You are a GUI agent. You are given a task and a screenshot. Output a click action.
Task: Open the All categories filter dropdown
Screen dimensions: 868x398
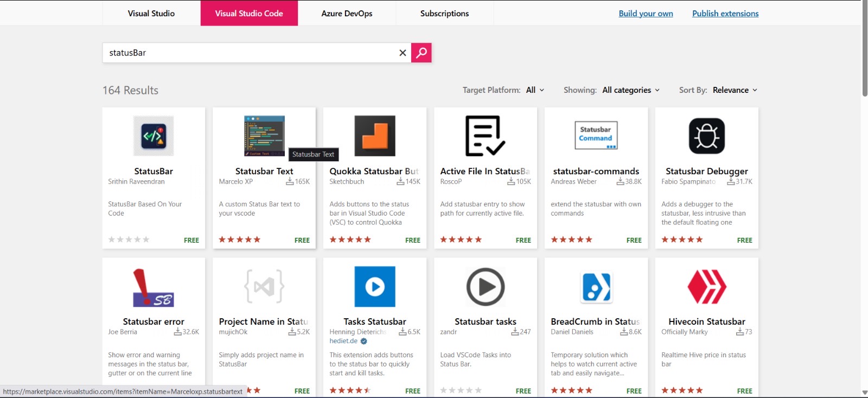click(x=631, y=90)
